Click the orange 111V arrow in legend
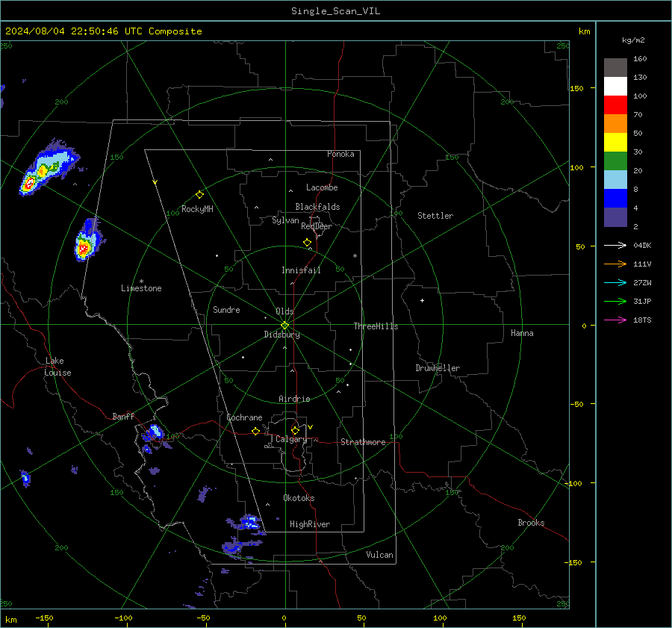This screenshot has height=628, width=672. (x=615, y=264)
